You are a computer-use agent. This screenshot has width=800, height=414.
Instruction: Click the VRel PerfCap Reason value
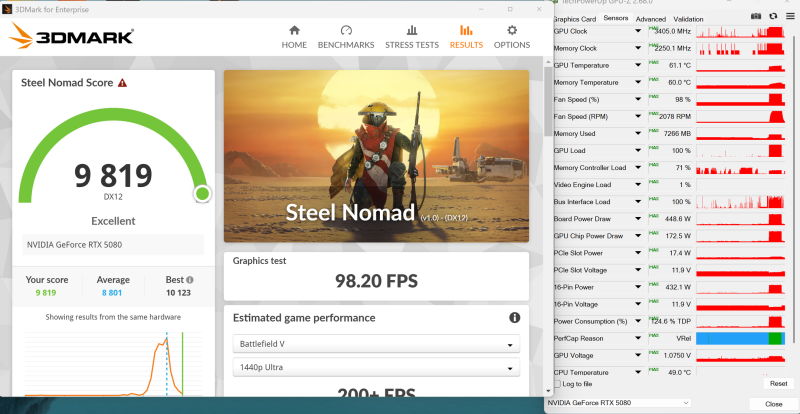coord(683,338)
